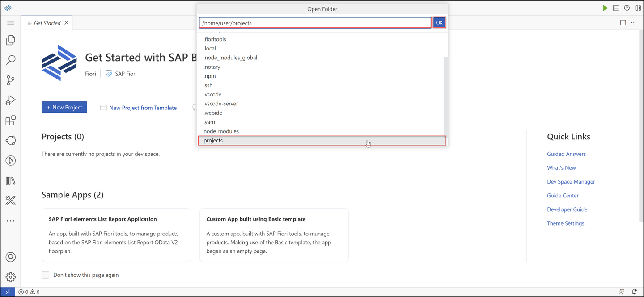Image resolution: width=644 pixels, height=297 pixels.
Task: Open the Run and Debug view
Action: (x=11, y=100)
